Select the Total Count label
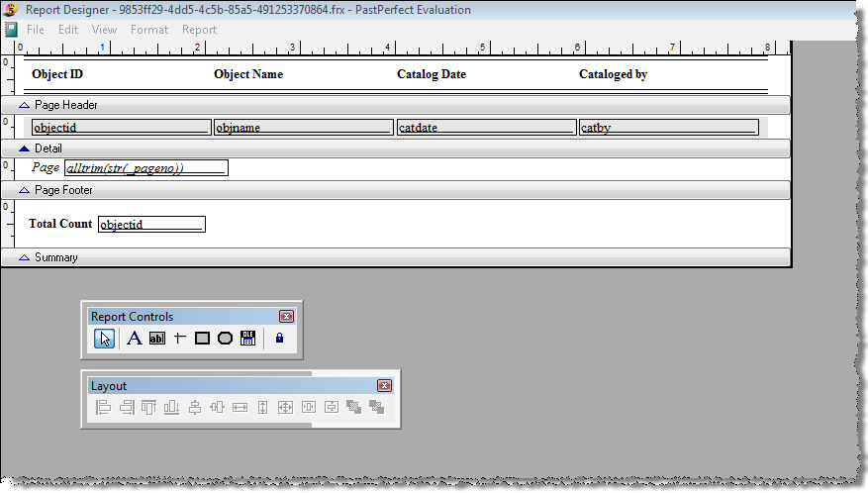Screen dimensions: 868x493 pos(60,224)
